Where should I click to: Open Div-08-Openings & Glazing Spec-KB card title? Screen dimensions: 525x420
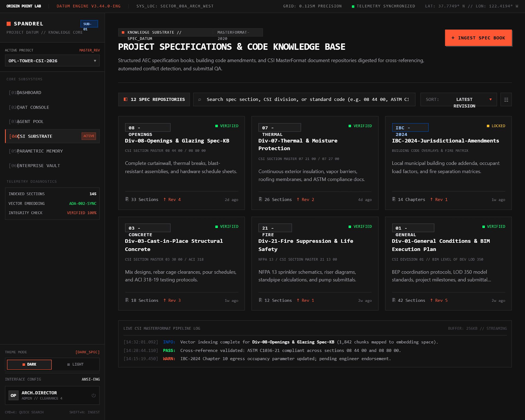click(x=177, y=141)
